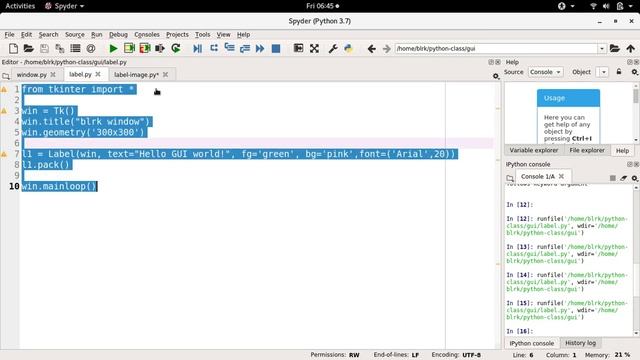The width and height of the screenshot is (640, 360).
Task: Stop the console's current command
Action: [x=613, y=178]
